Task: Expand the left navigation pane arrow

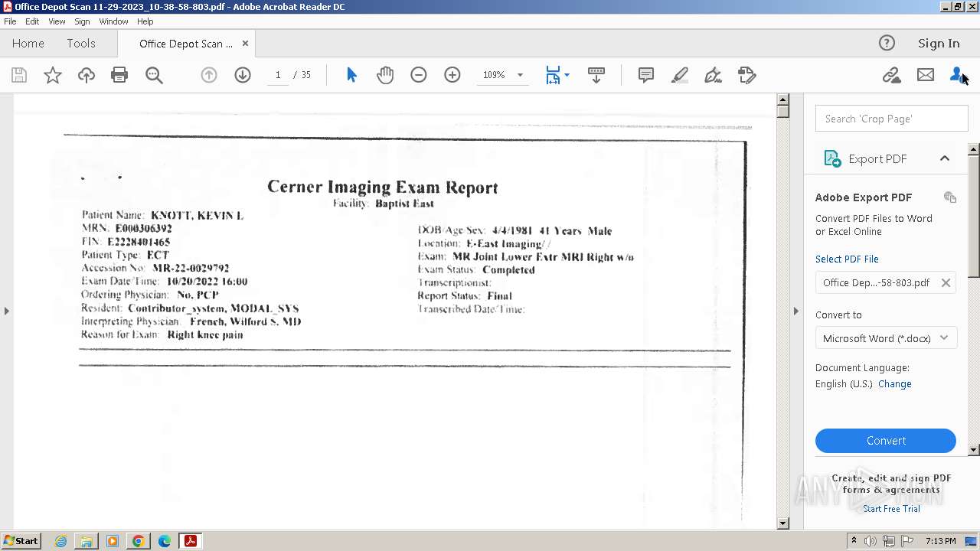Action: (x=6, y=311)
